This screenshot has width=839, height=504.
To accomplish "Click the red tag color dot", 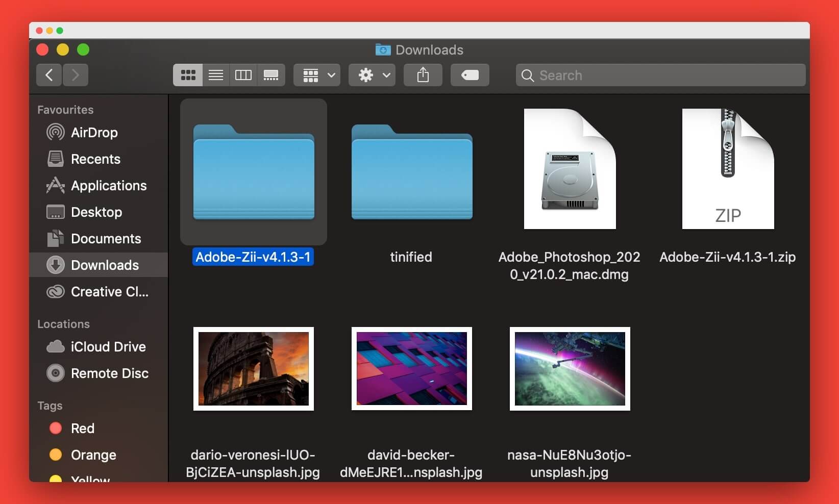I will pyautogui.click(x=56, y=428).
